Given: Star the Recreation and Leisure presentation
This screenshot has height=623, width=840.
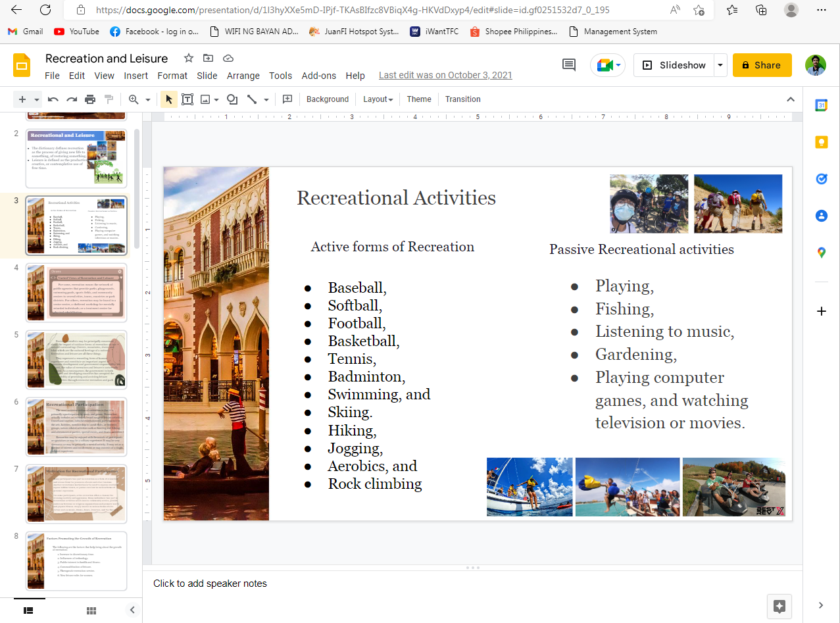Looking at the screenshot, I should [189, 58].
